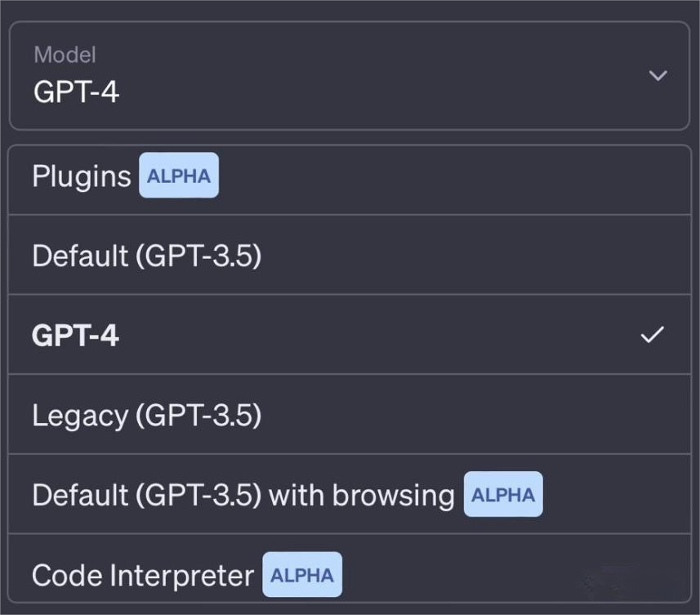Click the ALPHA badge after 'with browsing'

(x=503, y=495)
